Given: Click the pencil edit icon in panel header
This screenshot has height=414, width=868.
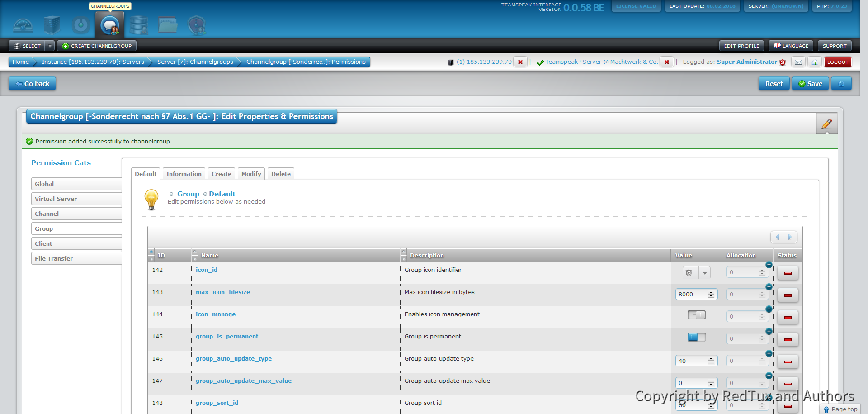Looking at the screenshot, I should tap(827, 124).
